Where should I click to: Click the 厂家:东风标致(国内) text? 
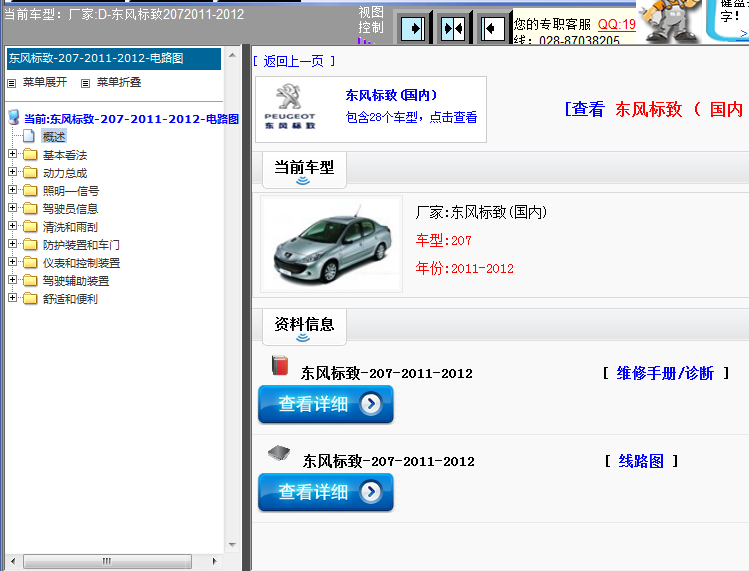click(482, 212)
